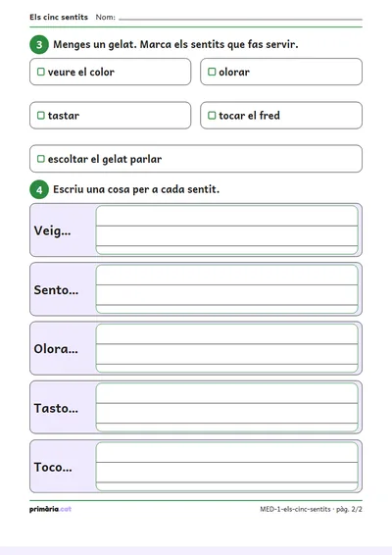Click the green number 4 badge

point(39,189)
